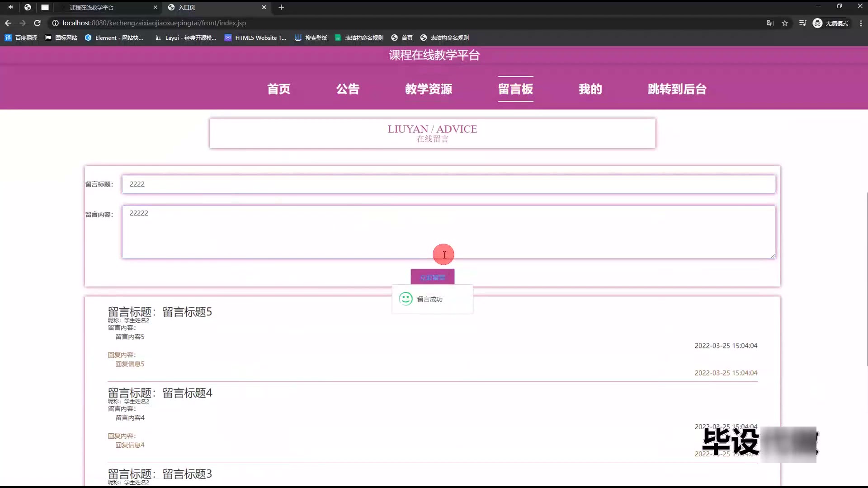Screen dimensions: 868x488
Task: Open the translate page icon
Action: tap(770, 23)
